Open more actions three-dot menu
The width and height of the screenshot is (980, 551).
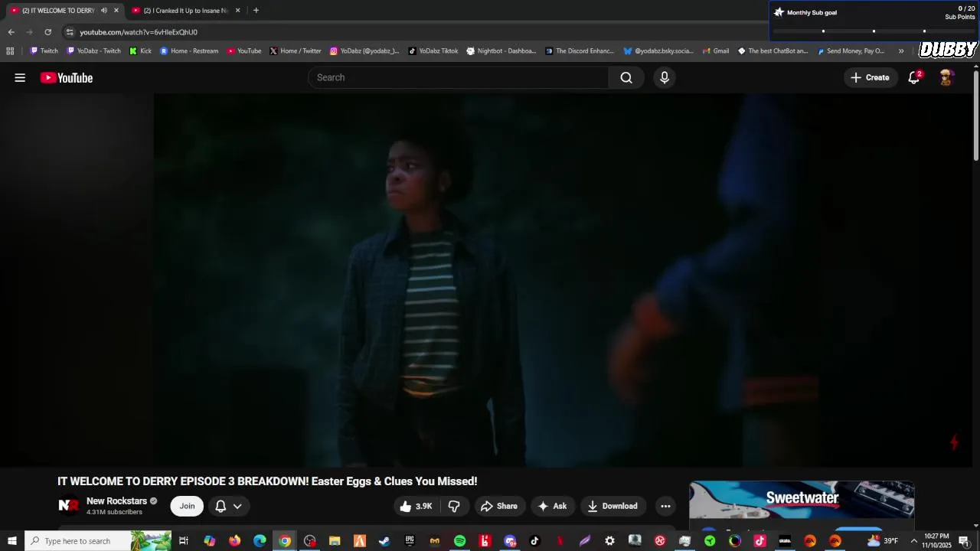pos(665,506)
